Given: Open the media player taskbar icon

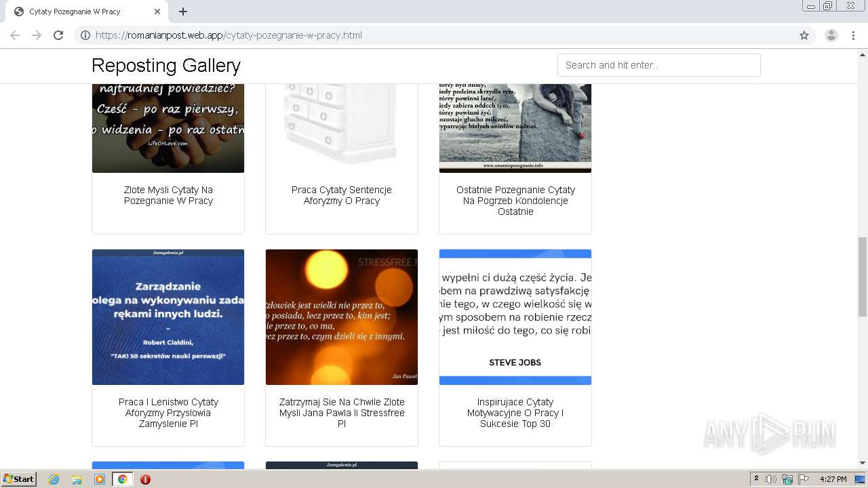Looking at the screenshot, I should coord(100,479).
